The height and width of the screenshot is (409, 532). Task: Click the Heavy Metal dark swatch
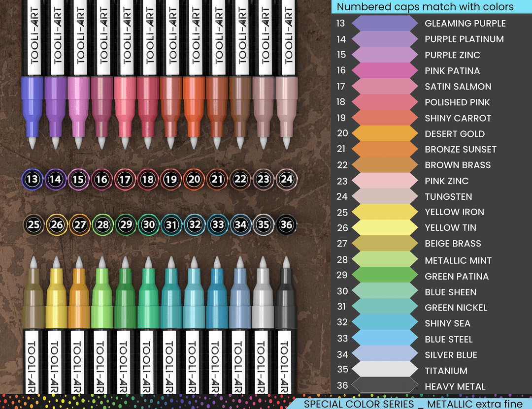pos(385,386)
